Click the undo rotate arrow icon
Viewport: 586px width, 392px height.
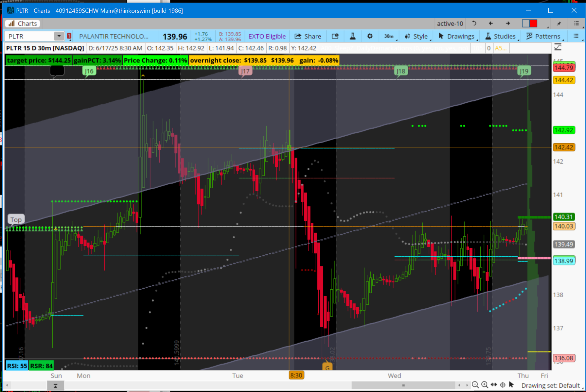(474, 23)
